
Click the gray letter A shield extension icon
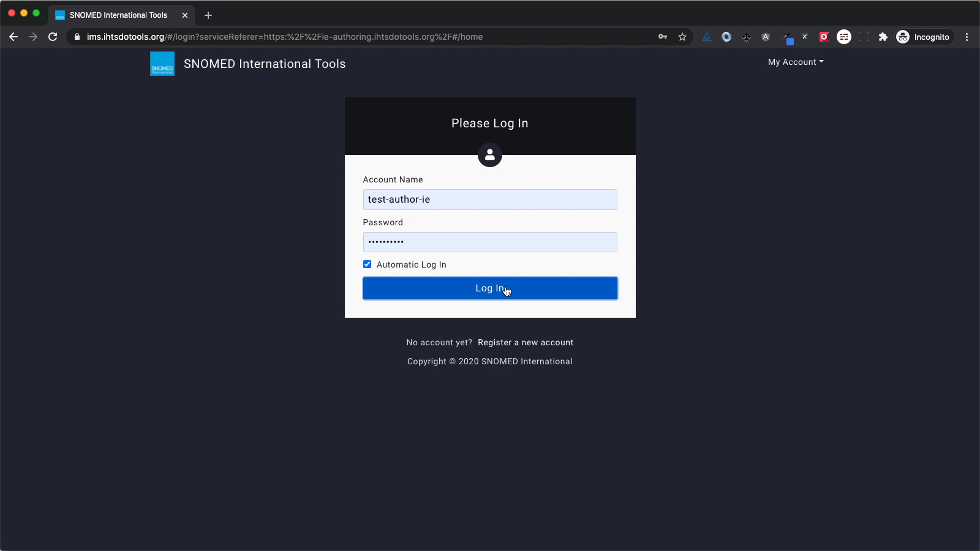tap(766, 37)
